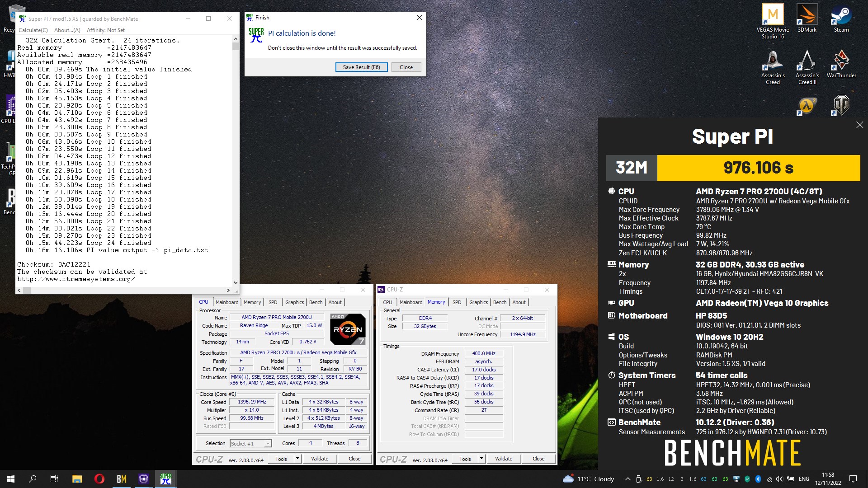
Task: Open Assassin's Creed II desktop shortcut
Action: tap(807, 67)
